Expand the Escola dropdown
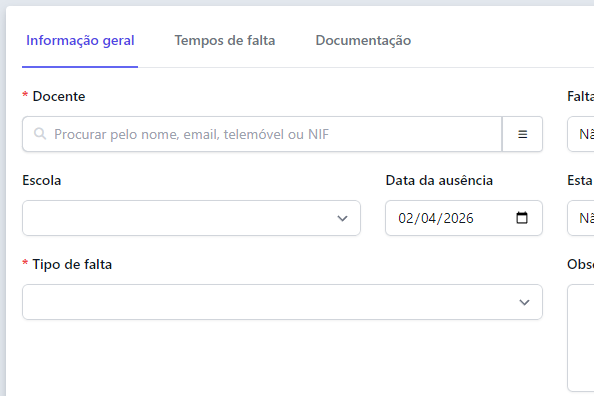 click(191, 218)
